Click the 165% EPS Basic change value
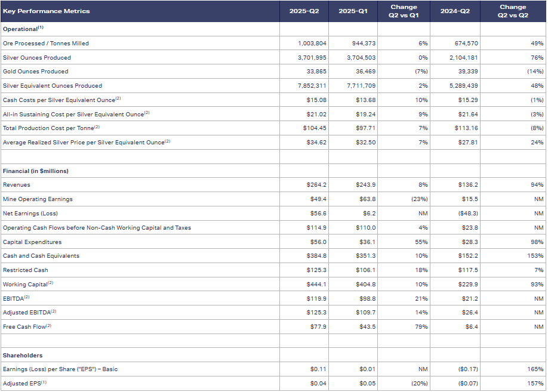 click(x=535, y=369)
